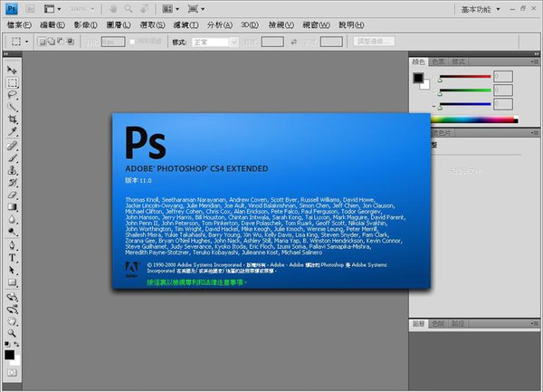Choose New Selection mode in options bar
The height and width of the screenshot is (392, 543).
click(x=42, y=42)
